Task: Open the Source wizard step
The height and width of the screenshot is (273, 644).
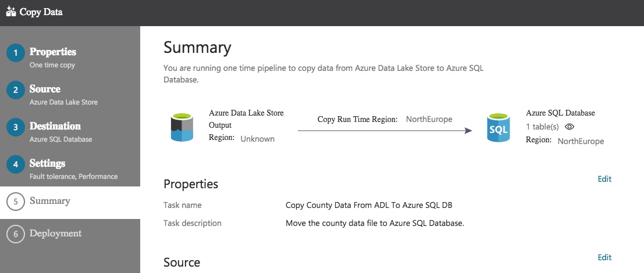Action: coord(45,89)
